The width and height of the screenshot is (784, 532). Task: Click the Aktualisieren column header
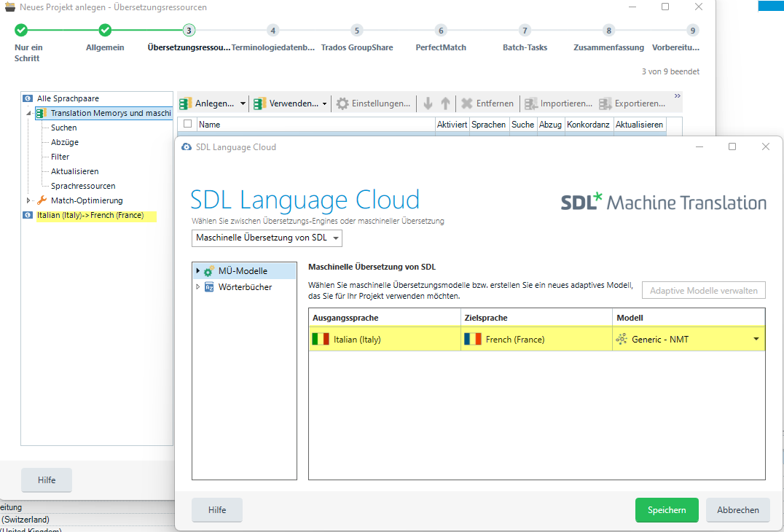point(640,125)
